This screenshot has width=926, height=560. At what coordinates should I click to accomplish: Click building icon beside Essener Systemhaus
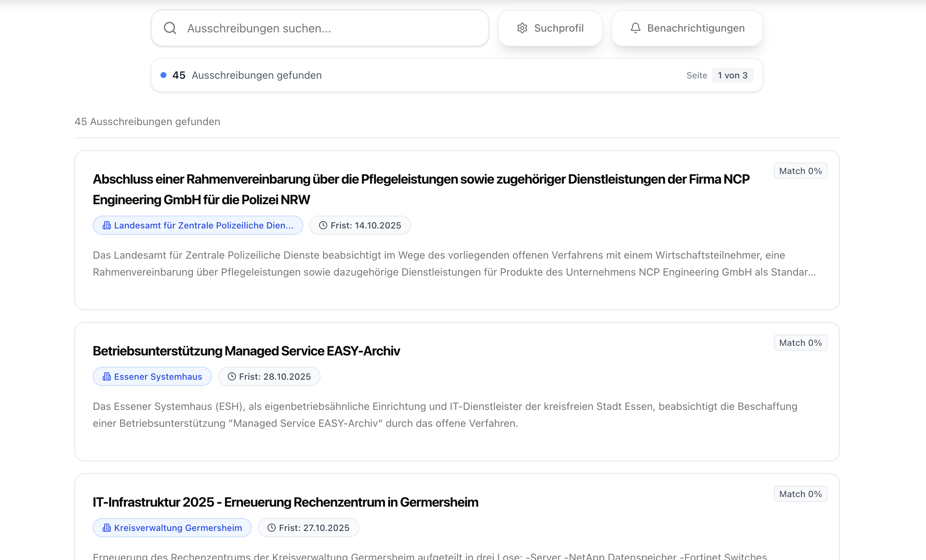107,377
